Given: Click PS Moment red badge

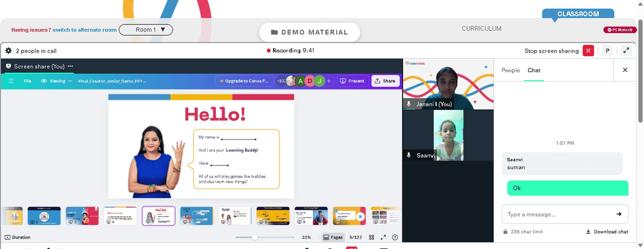Looking at the screenshot, I should (x=620, y=30).
